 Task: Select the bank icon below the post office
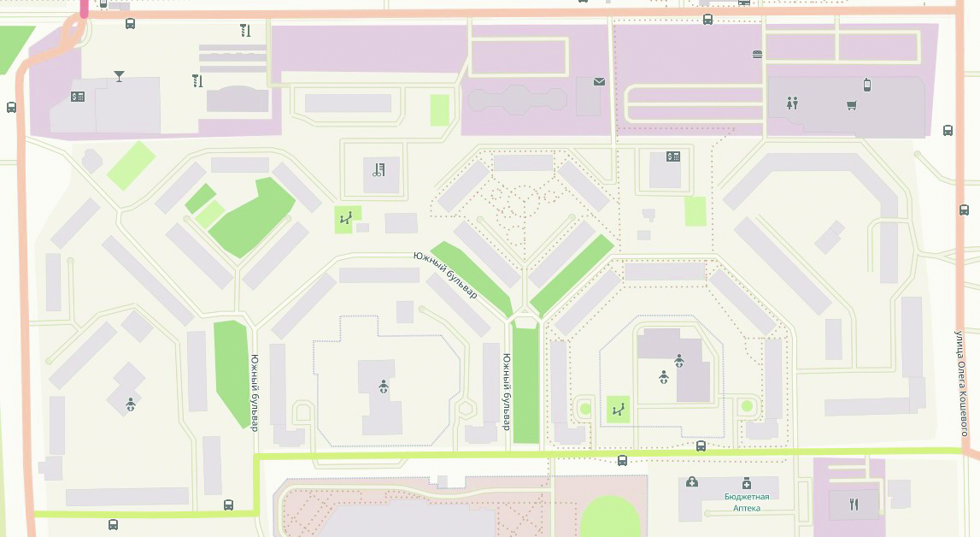click(x=673, y=156)
